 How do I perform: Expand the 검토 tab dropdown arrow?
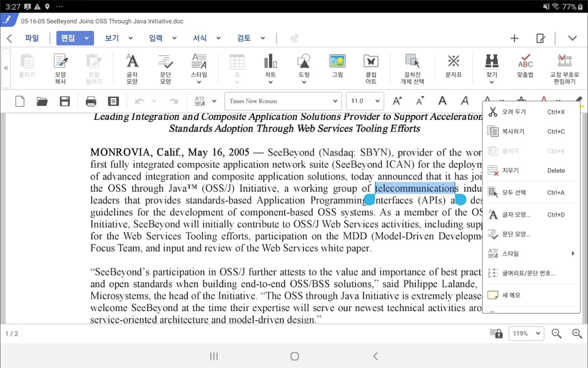(x=263, y=38)
